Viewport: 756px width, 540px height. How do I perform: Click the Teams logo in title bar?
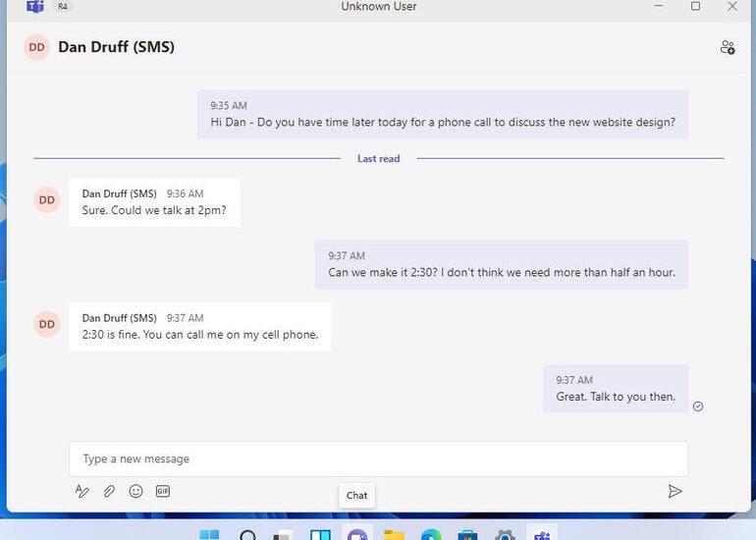35,6
